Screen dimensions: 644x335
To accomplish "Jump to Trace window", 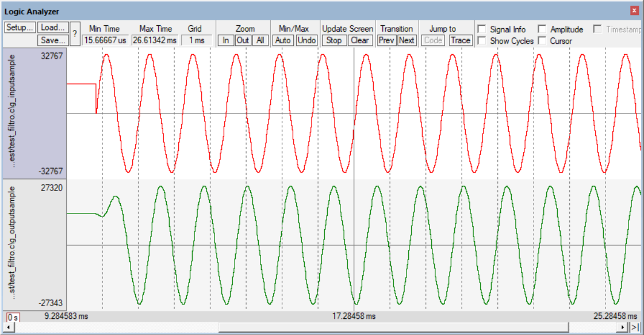I will click(x=460, y=40).
